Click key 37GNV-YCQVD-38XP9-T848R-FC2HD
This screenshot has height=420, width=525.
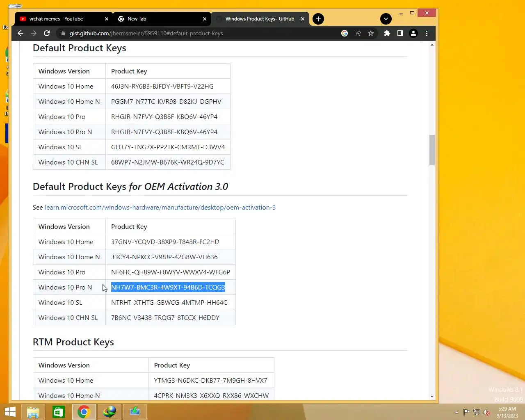click(x=165, y=242)
